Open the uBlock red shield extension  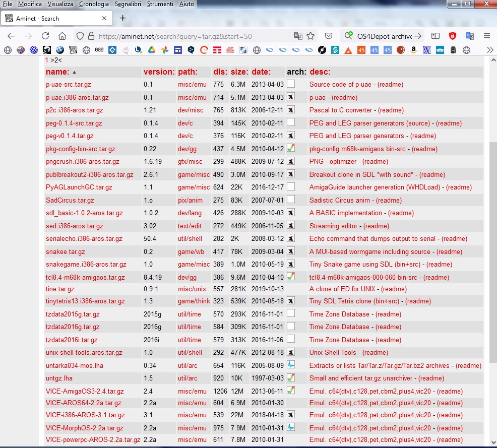click(453, 36)
